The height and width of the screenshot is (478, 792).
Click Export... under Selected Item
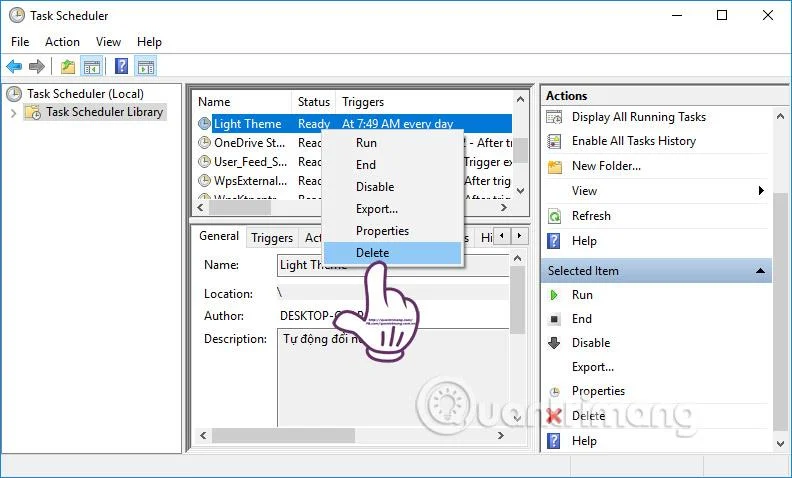[592, 367]
